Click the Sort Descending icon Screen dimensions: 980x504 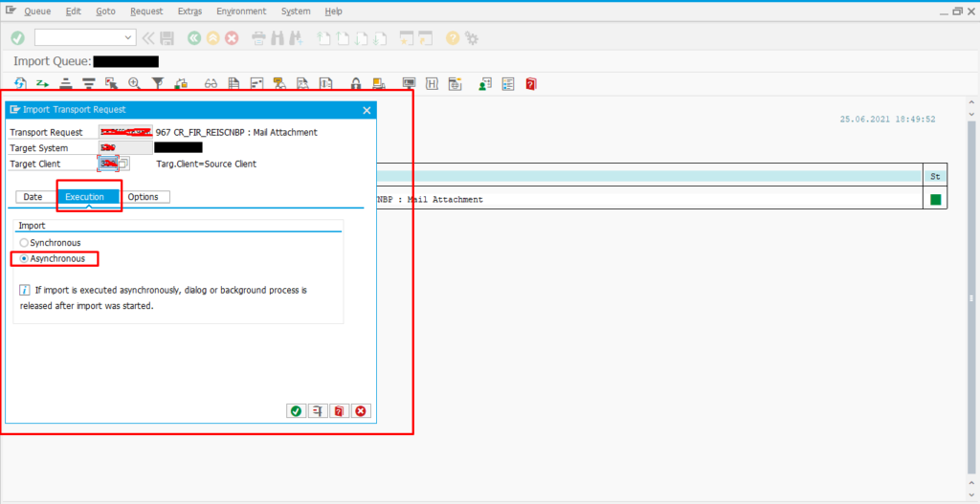[x=89, y=84]
